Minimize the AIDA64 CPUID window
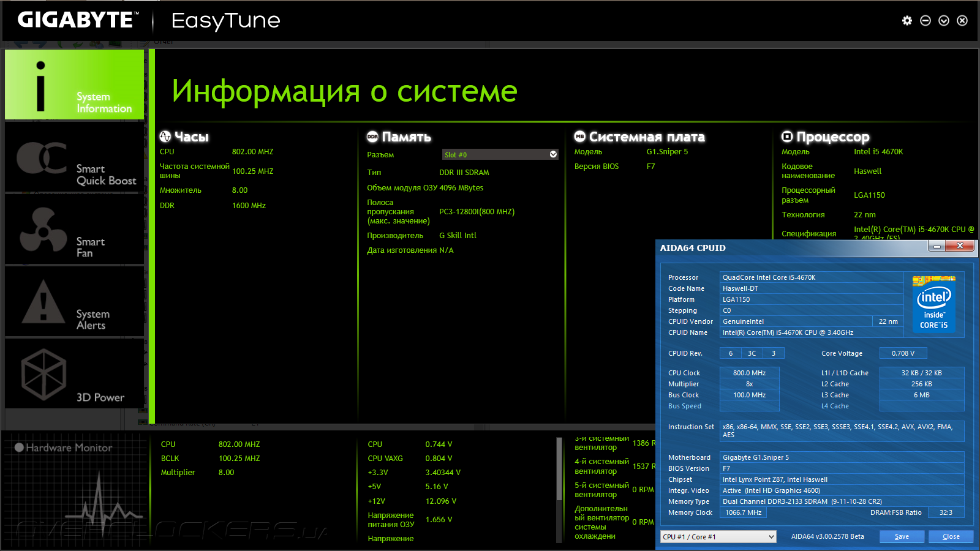Viewport: 980px width, 551px height. coord(937,246)
